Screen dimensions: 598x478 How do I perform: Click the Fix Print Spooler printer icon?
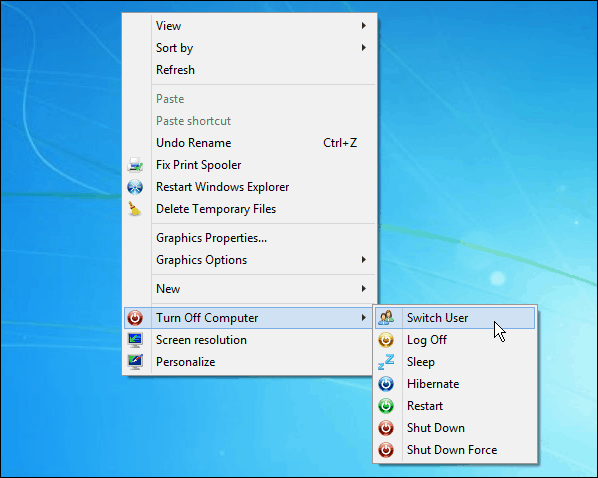coord(135,165)
